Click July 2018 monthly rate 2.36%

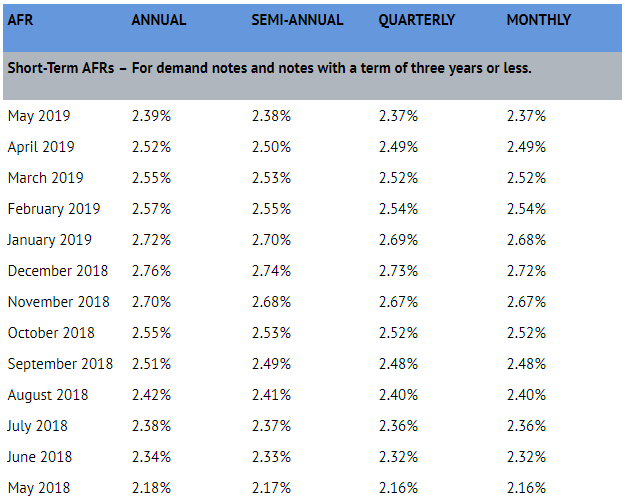(x=526, y=426)
